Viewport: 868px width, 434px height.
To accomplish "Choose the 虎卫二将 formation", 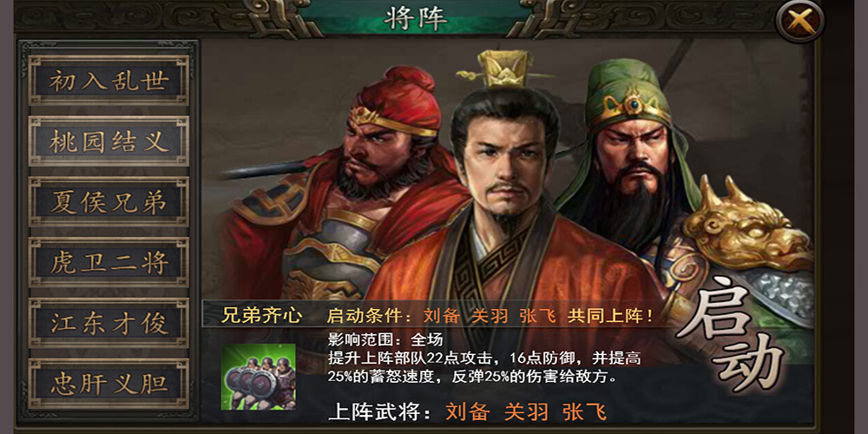I will 108,262.
